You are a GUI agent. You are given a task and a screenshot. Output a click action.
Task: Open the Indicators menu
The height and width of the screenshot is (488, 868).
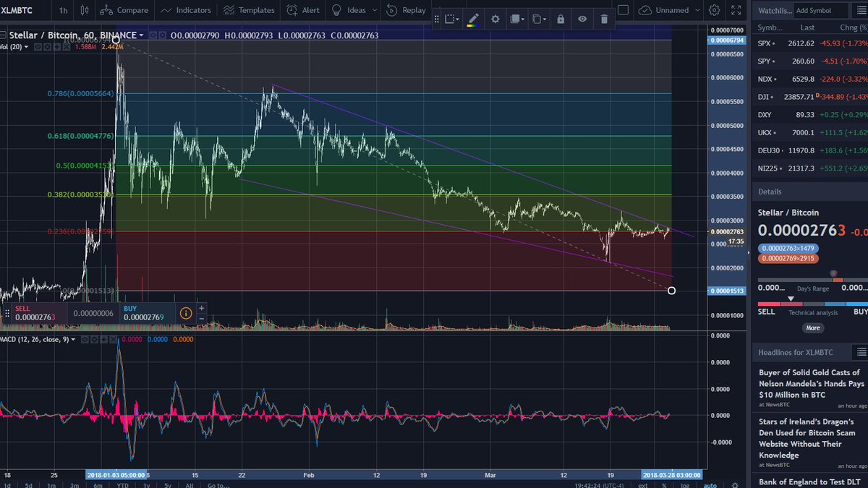tap(186, 10)
